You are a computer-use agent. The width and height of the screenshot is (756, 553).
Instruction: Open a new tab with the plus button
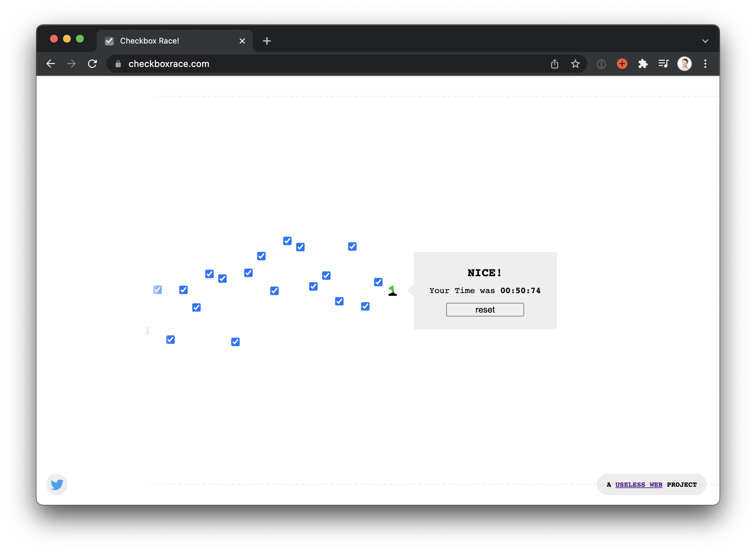click(x=267, y=41)
